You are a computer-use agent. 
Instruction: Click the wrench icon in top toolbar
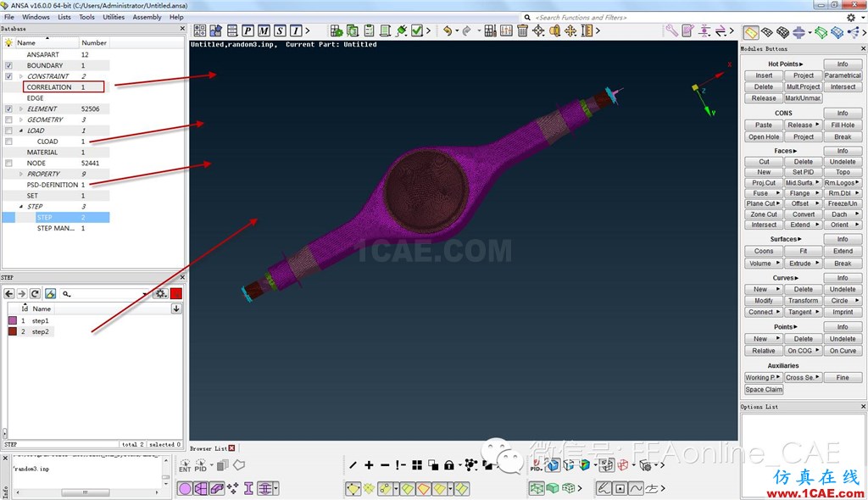coord(671,31)
